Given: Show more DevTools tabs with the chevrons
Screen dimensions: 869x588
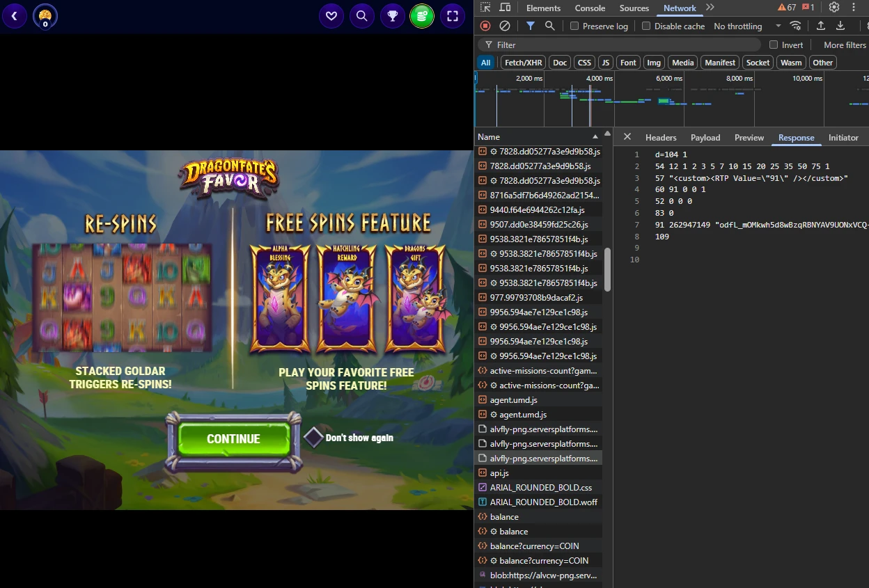Looking at the screenshot, I should (710, 8).
